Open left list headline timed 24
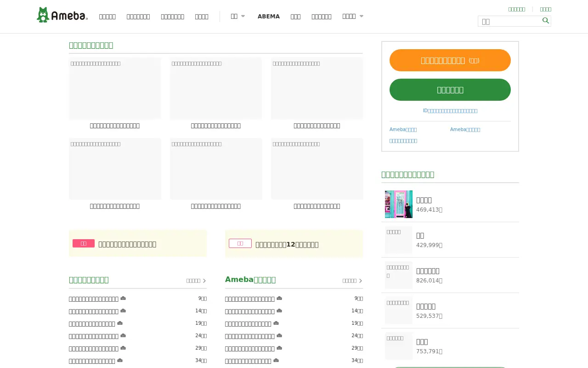The width and height of the screenshot is (588, 368). (x=94, y=336)
